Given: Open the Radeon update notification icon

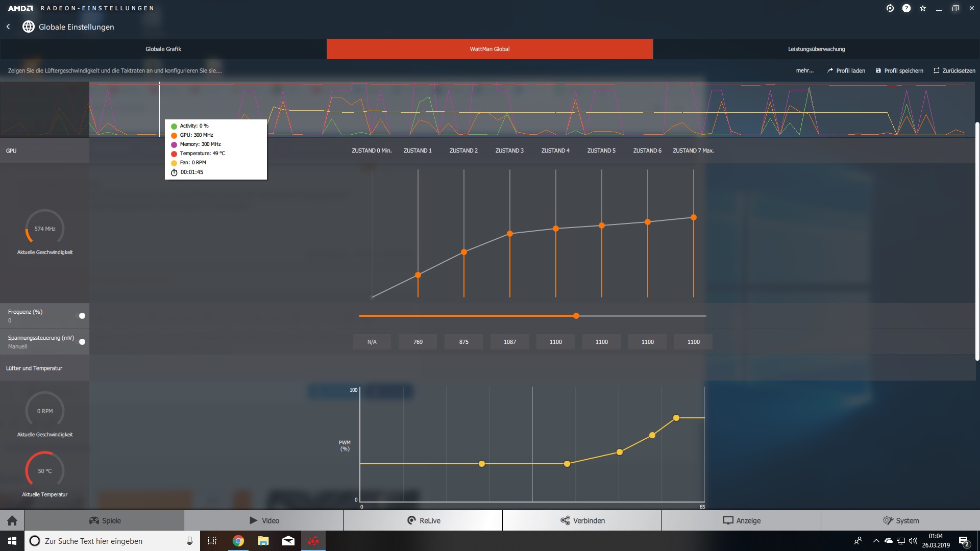Looking at the screenshot, I should (890, 8).
